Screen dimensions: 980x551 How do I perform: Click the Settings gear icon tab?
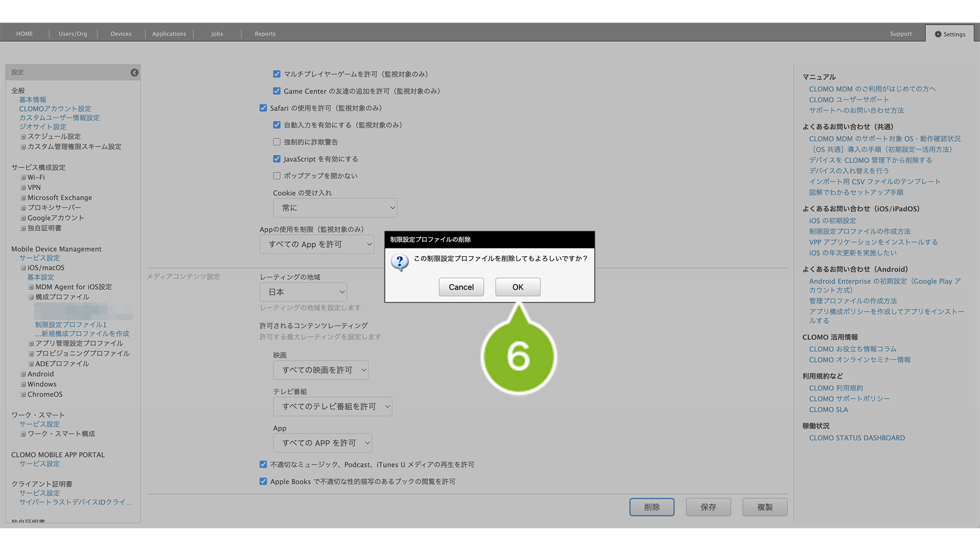950,34
